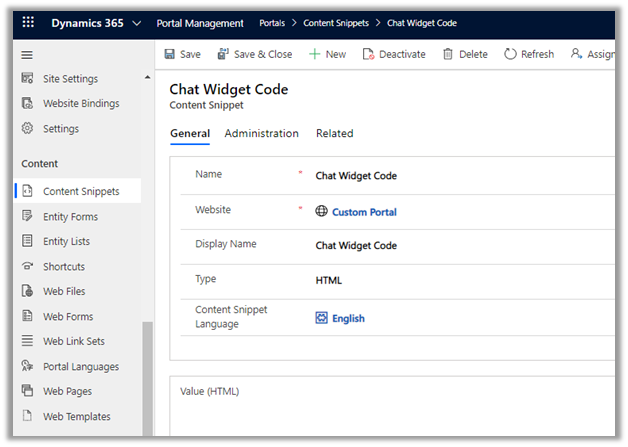Click the Refresh circular arrow icon
Screen dimensions: 628x447
(x=510, y=54)
